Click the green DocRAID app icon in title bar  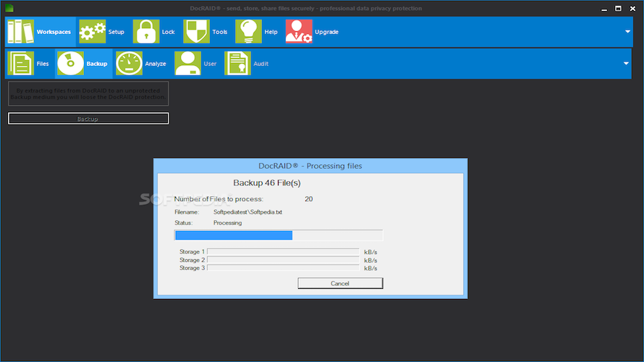(9, 8)
